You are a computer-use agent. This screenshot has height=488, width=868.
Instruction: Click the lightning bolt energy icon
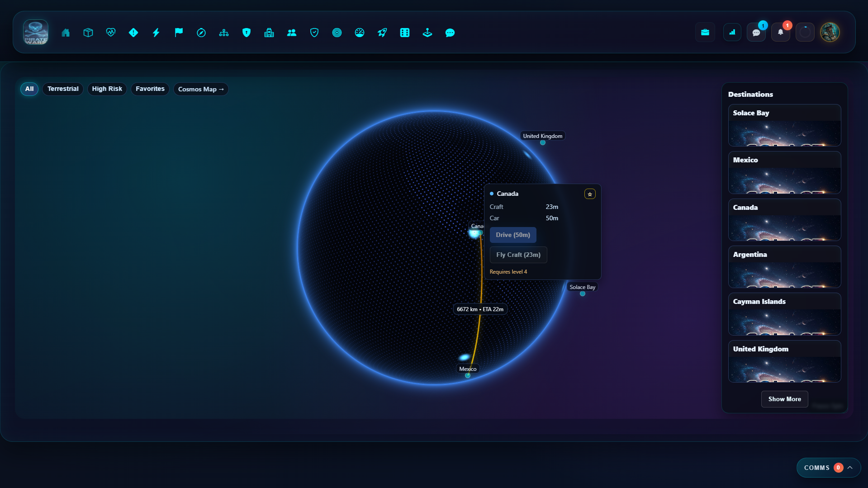(x=156, y=33)
